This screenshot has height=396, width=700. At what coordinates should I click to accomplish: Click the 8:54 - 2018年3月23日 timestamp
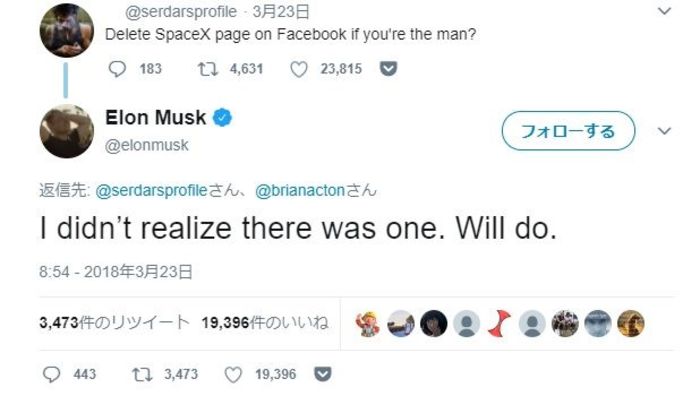point(116,271)
